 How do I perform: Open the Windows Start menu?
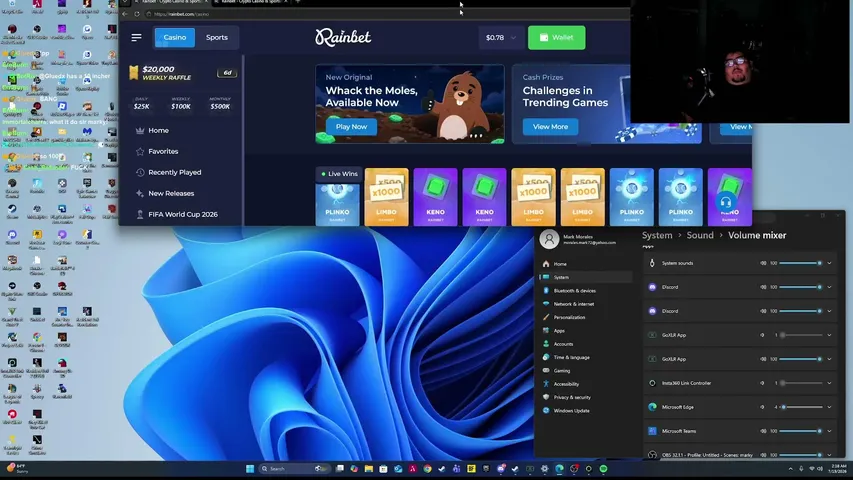tap(250, 469)
